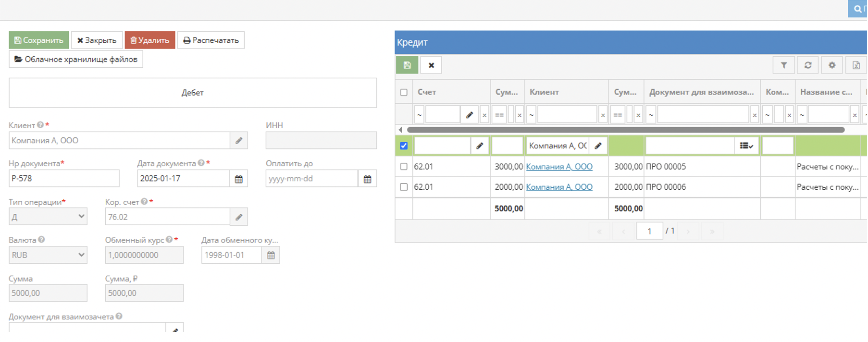This screenshot has width=868, height=342.
Task: Click the horizontal scrollbar of the table
Action: [625, 130]
